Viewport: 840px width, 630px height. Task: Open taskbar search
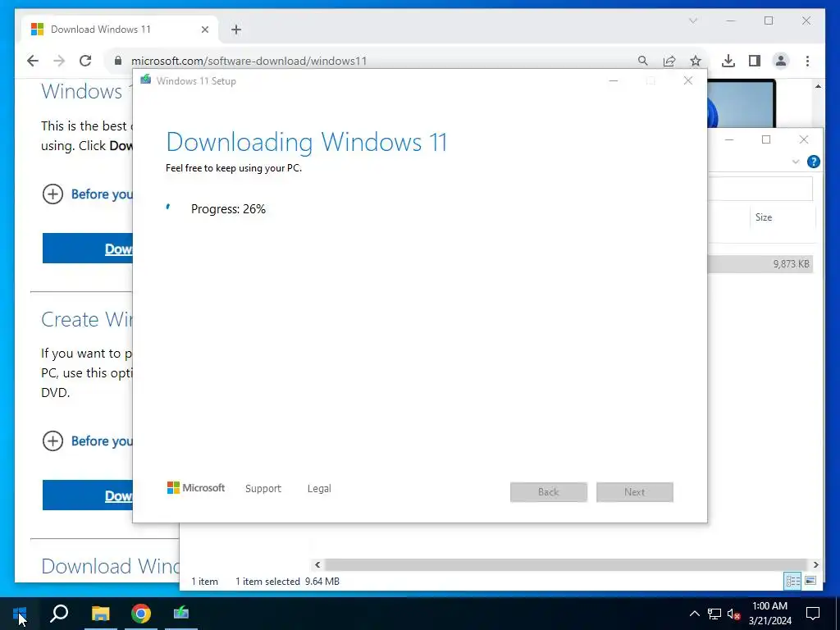pyautogui.click(x=59, y=614)
